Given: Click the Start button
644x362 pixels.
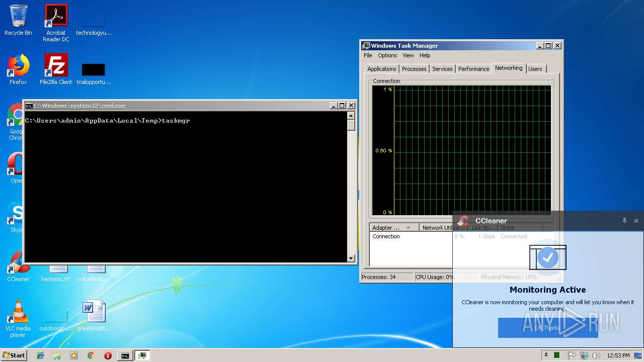Looking at the screenshot, I should [x=14, y=355].
